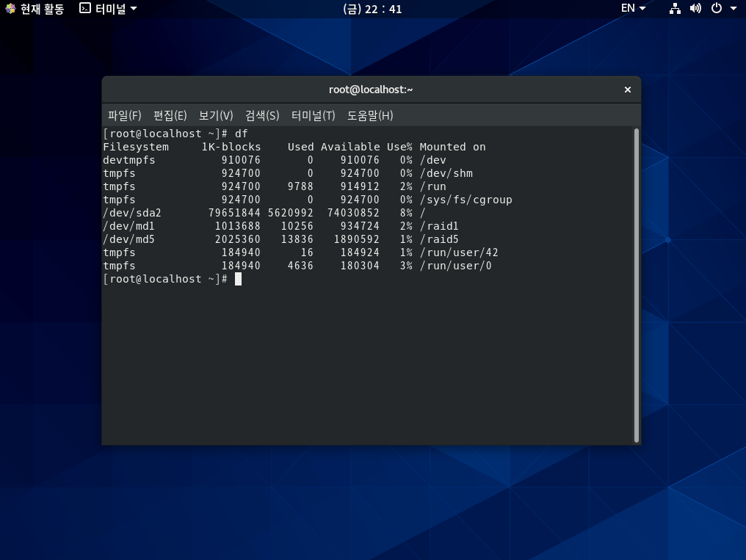This screenshot has height=560, width=746.
Task: Click the value 2025360 for md5
Action: point(238,239)
